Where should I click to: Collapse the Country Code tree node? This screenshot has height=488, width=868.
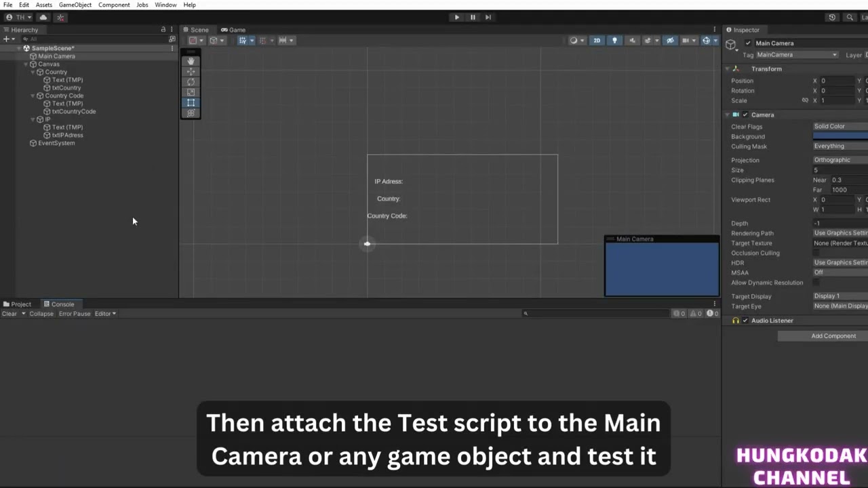tap(33, 96)
